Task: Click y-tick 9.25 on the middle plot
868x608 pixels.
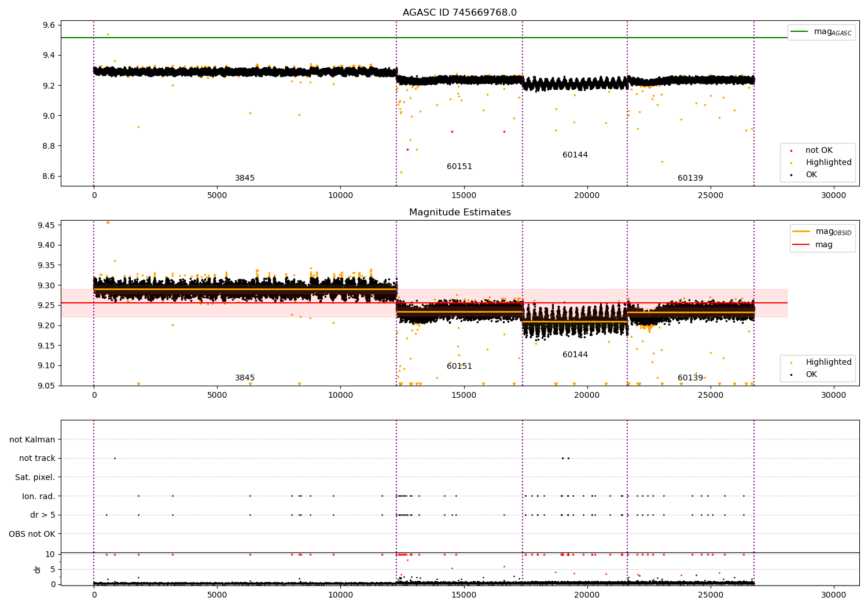Action: (x=46, y=306)
